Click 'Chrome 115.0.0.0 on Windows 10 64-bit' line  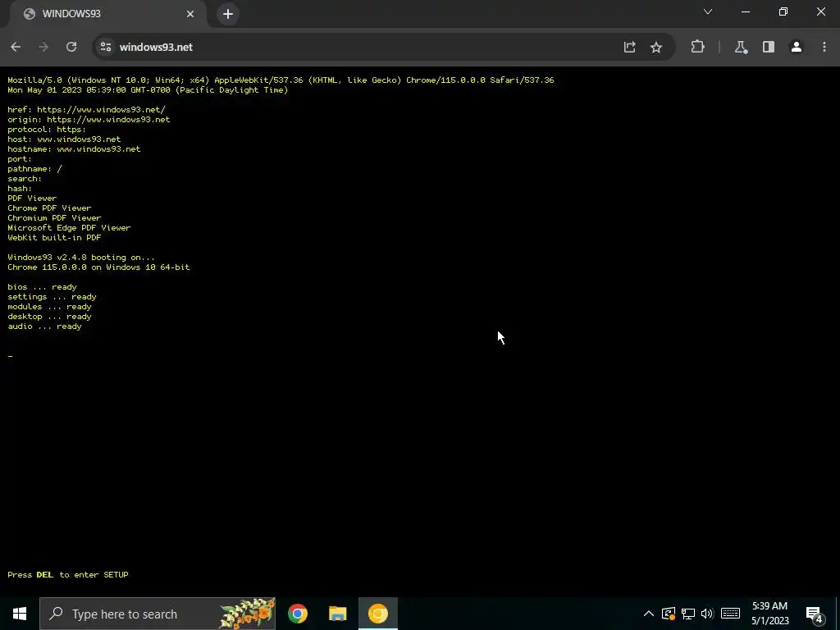(x=98, y=267)
